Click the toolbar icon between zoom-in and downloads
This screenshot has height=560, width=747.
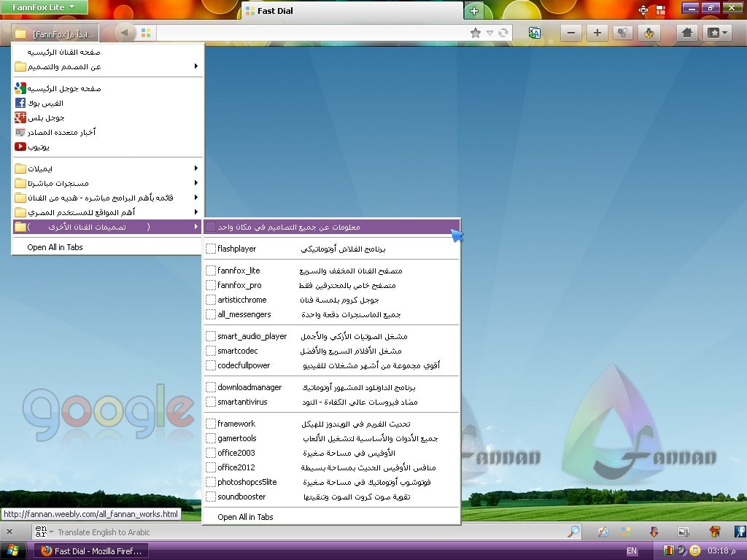(x=623, y=33)
